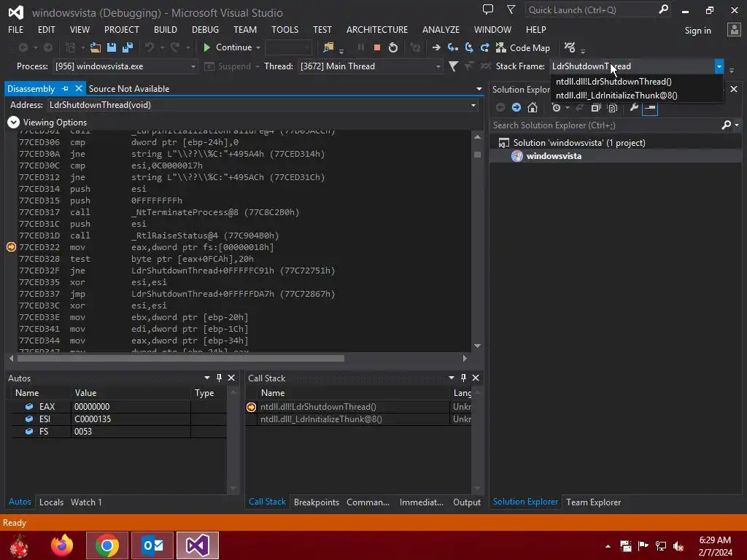Click the Continue debugging button
This screenshot has height=560, width=747.
tap(228, 47)
